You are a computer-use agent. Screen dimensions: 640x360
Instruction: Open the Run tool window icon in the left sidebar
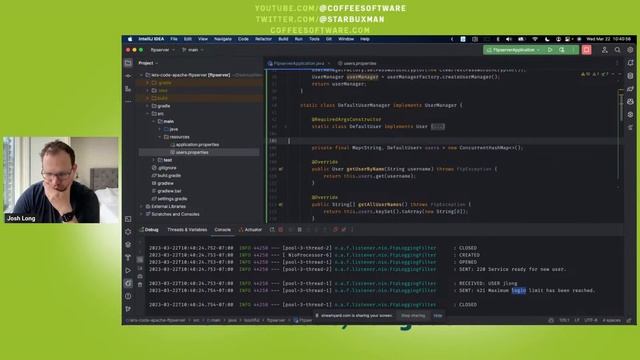point(128,270)
